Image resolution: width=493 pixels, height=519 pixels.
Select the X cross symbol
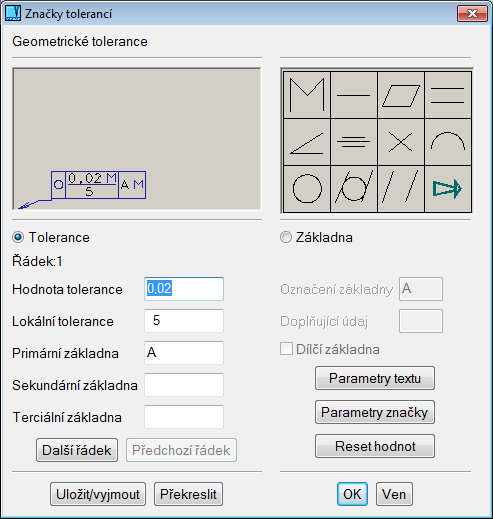(401, 142)
